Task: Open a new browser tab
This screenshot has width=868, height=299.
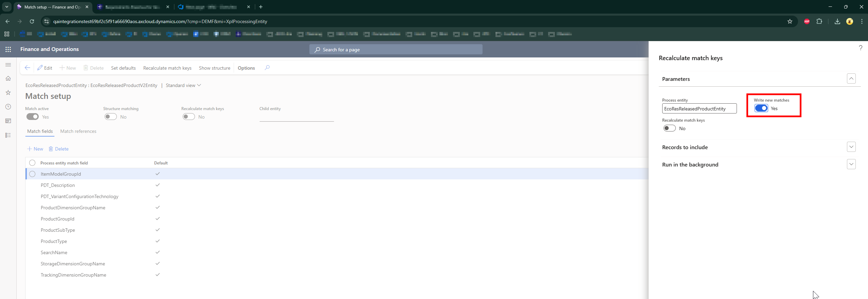Action: pyautogui.click(x=260, y=7)
